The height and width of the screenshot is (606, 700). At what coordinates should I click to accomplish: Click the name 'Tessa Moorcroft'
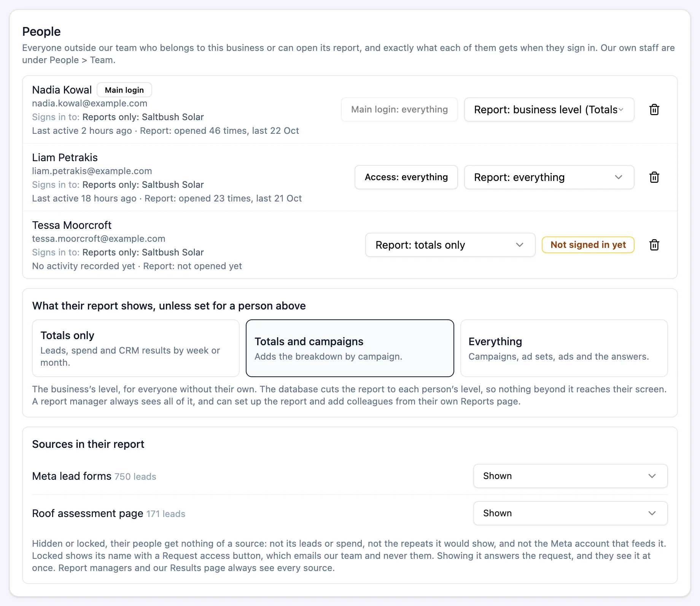coord(72,225)
